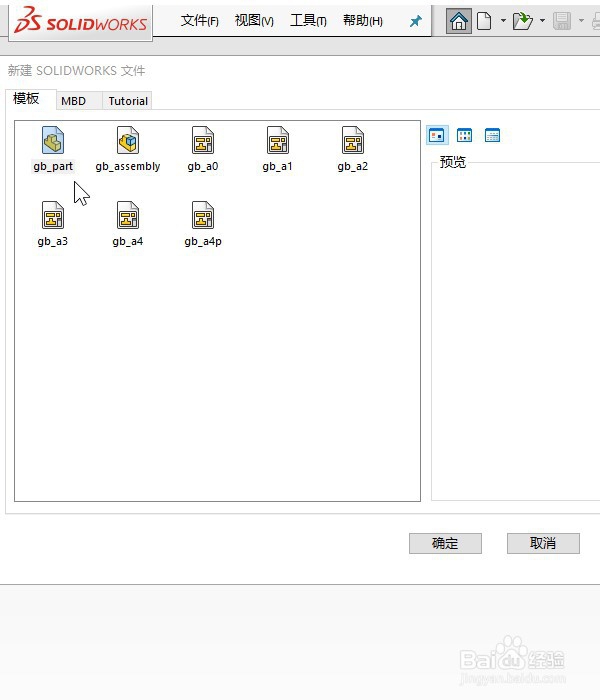Open the 工具(T) menu
The height and width of the screenshot is (700, 600).
point(308,21)
